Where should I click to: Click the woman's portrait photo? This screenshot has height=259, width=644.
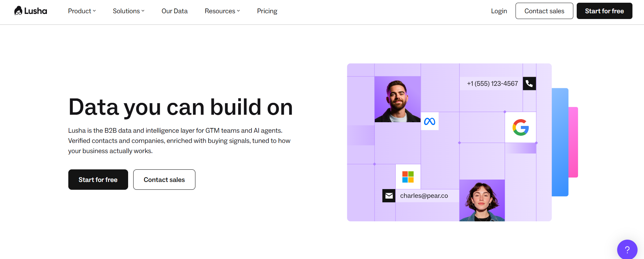click(482, 201)
